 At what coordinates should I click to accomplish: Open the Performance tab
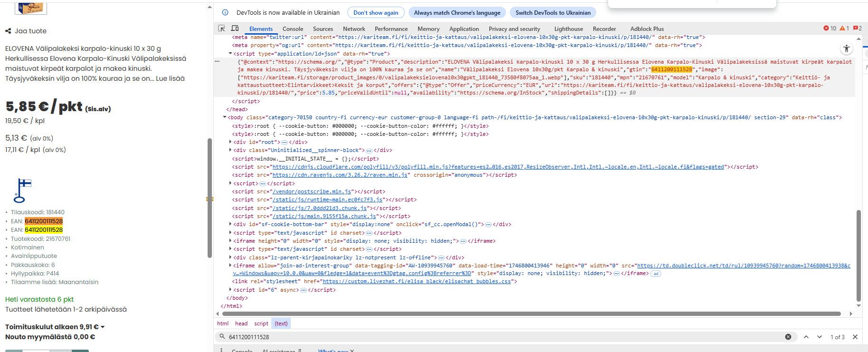[391, 29]
